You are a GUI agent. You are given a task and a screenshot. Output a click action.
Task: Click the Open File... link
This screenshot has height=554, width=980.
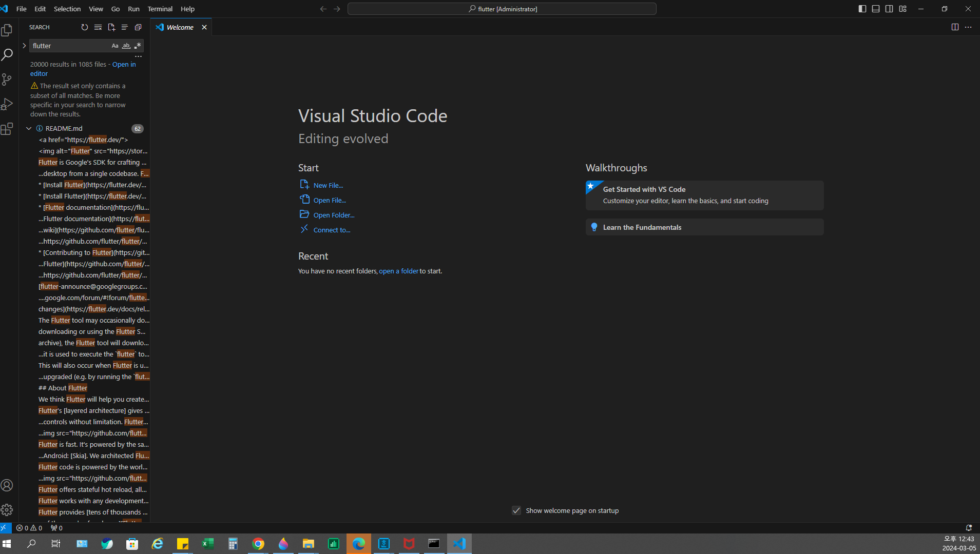(x=330, y=200)
